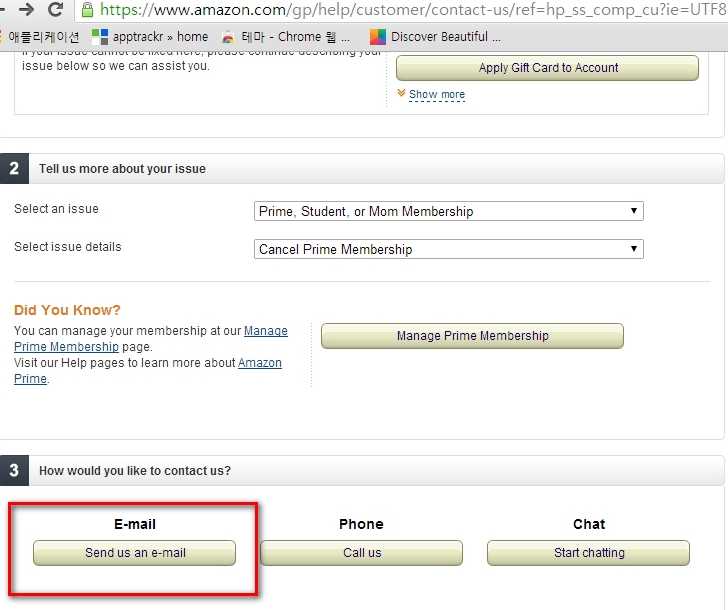This screenshot has height=610, width=728.
Task: Open the apptrackr home bookmark icon
Action: coord(99,37)
